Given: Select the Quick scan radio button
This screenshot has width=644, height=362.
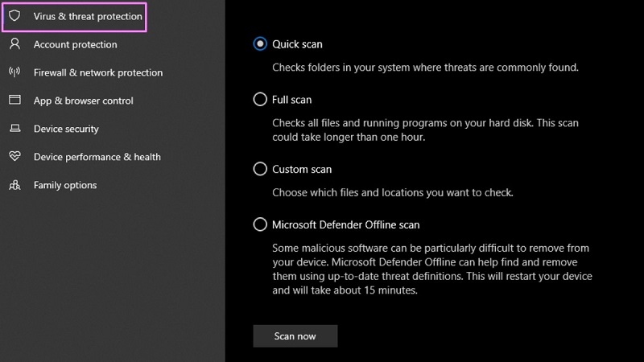Looking at the screenshot, I should (x=260, y=44).
